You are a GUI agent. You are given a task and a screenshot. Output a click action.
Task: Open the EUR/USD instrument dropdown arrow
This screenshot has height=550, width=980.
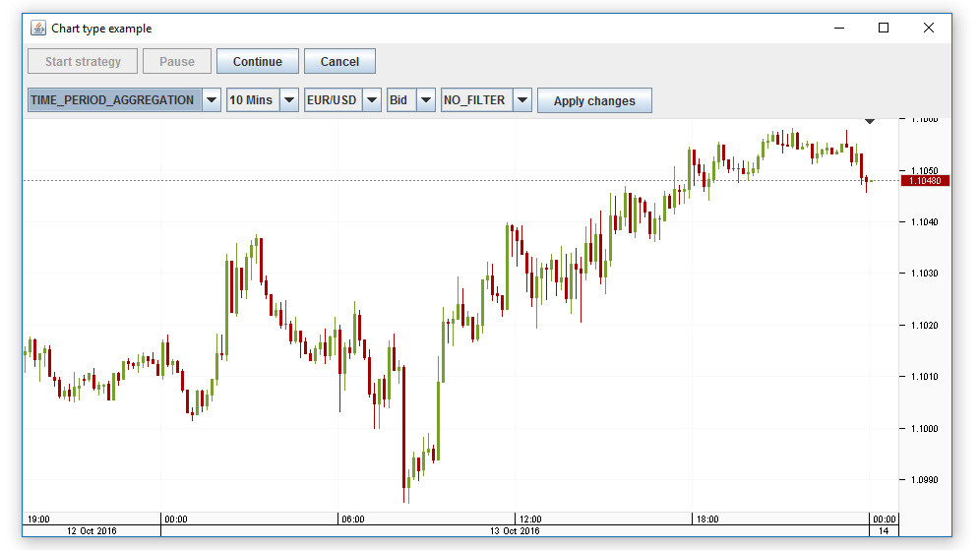pos(372,100)
